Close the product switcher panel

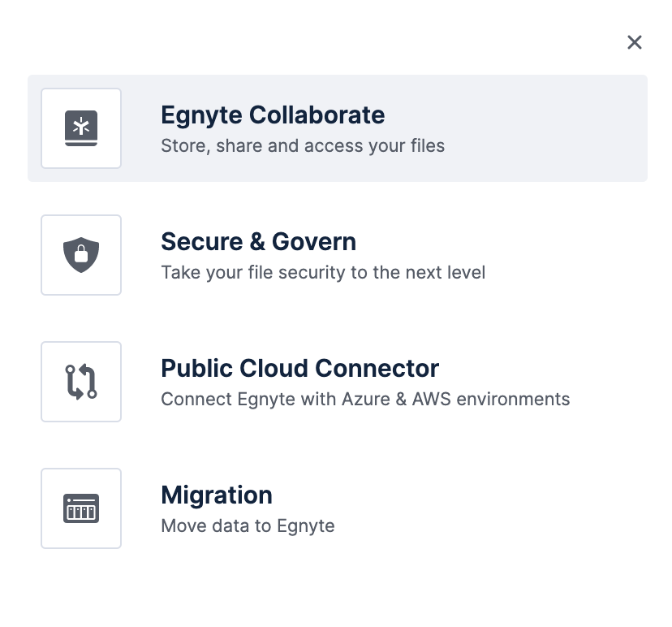coord(635,42)
